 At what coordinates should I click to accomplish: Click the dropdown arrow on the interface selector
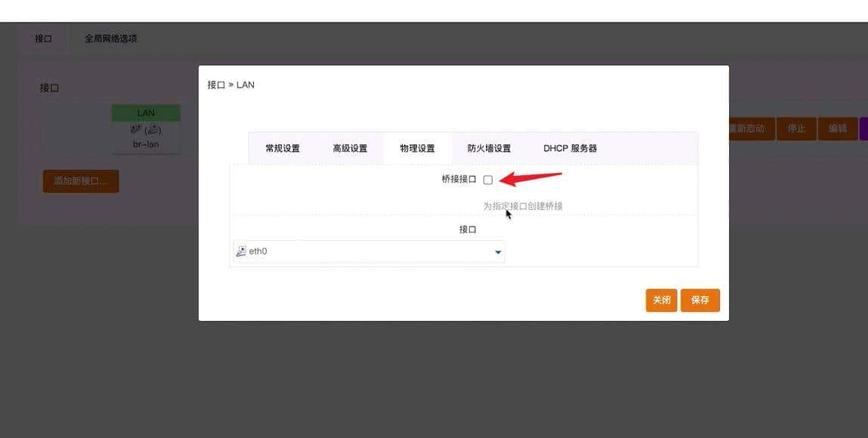(x=497, y=251)
